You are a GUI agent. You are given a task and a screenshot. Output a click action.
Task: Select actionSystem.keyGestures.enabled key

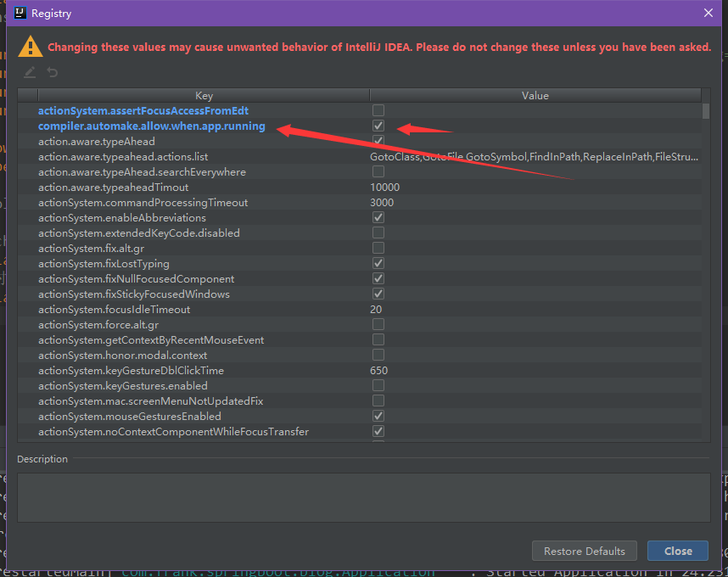(122, 386)
